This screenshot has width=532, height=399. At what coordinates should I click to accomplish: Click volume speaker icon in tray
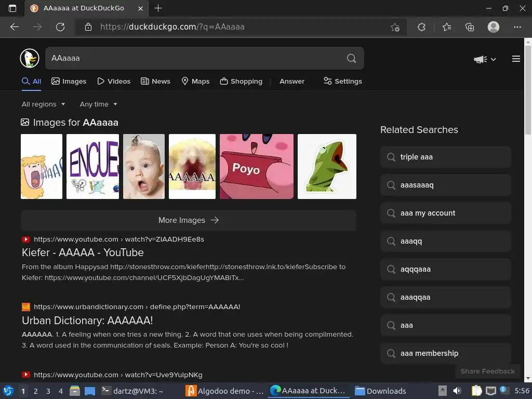coord(457,391)
